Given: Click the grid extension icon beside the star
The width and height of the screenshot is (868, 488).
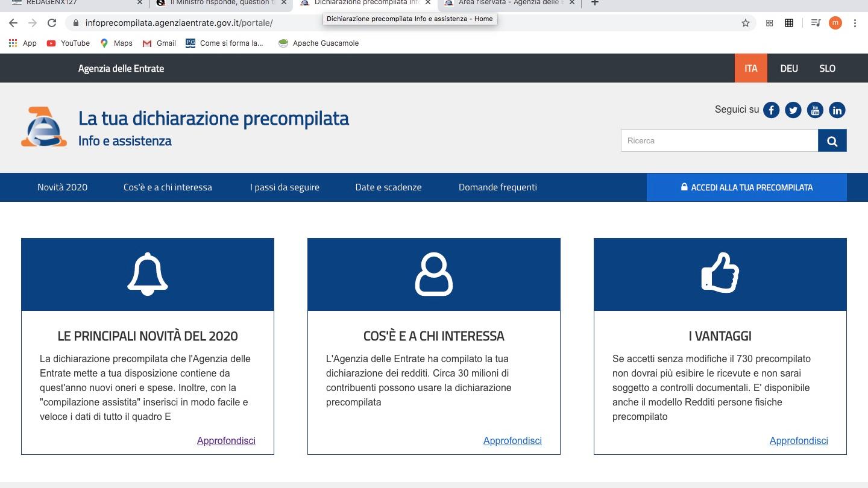Looking at the screenshot, I should pos(769,23).
